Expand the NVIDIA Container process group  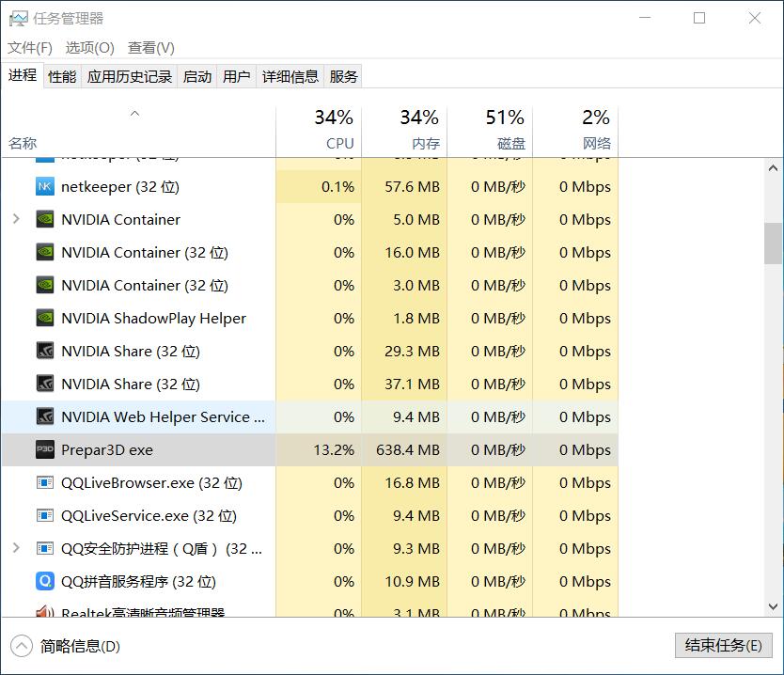coord(16,219)
